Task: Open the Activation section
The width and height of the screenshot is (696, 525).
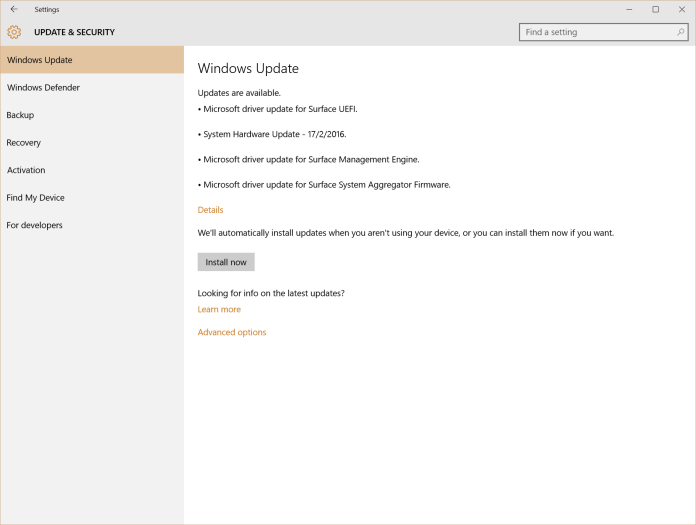Action: tap(92, 170)
